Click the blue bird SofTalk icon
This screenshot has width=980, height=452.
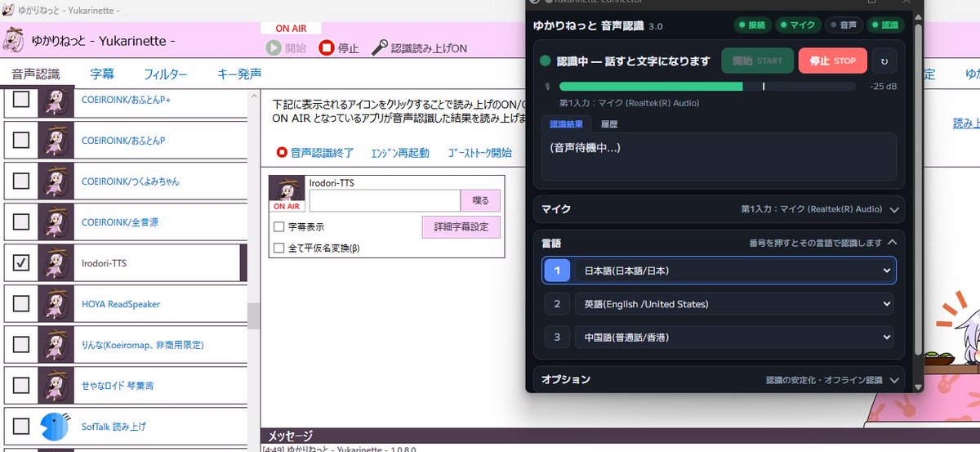(56, 427)
